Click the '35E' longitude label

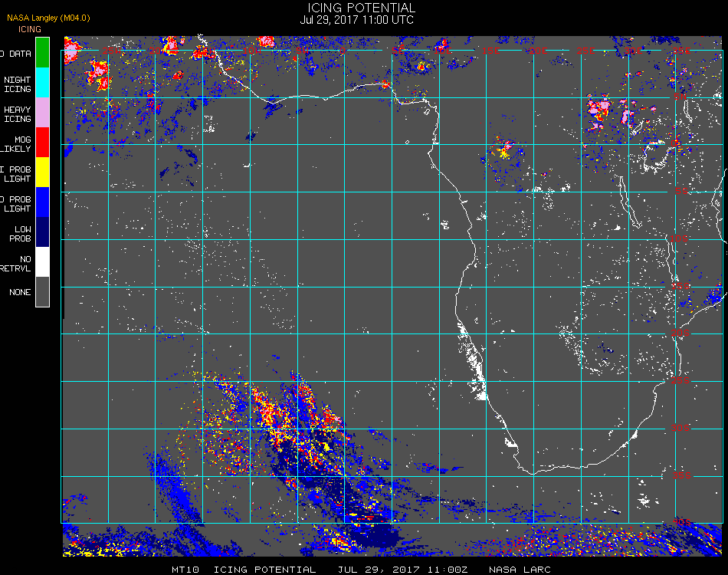pyautogui.click(x=681, y=50)
